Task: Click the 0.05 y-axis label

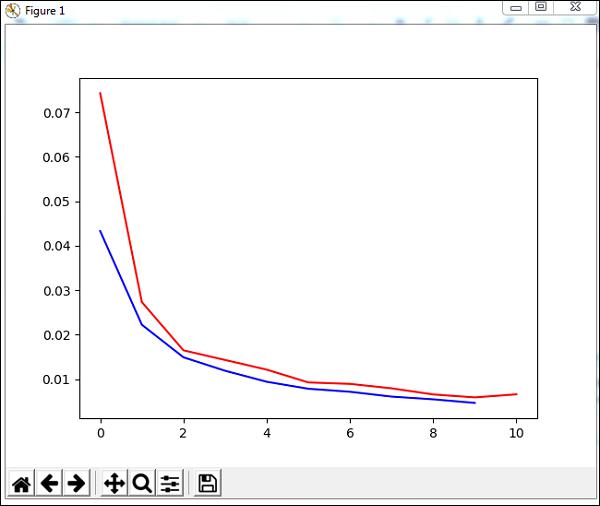Action: tap(57, 202)
